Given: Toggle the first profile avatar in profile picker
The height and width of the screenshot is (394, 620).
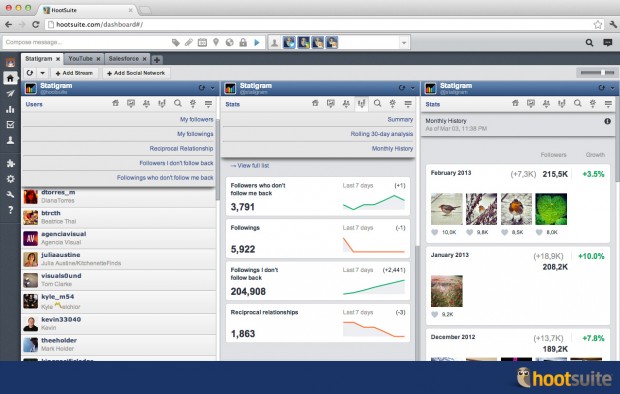Looking at the screenshot, I should point(289,42).
